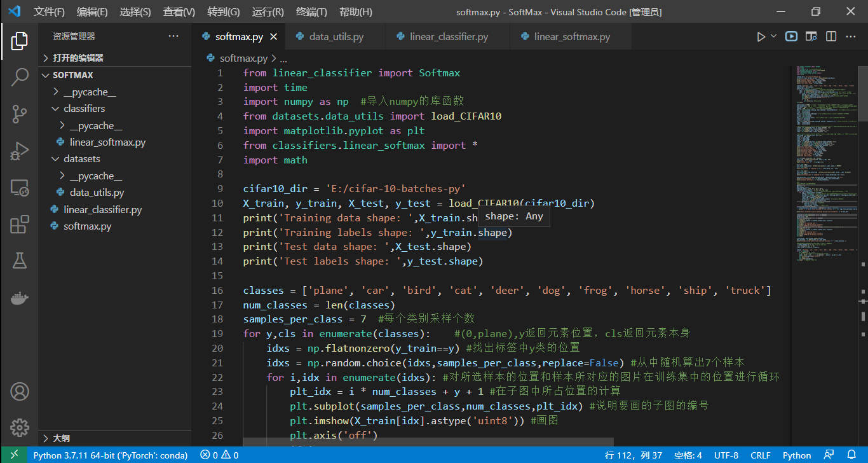The image size is (868, 463).
Task: Open the Accounts menu icon
Action: coord(19,391)
